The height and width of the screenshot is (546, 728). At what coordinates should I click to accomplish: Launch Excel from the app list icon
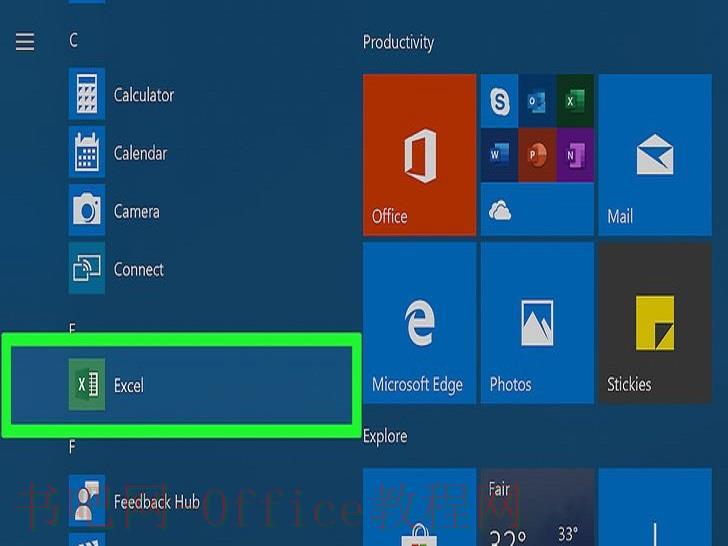(87, 384)
